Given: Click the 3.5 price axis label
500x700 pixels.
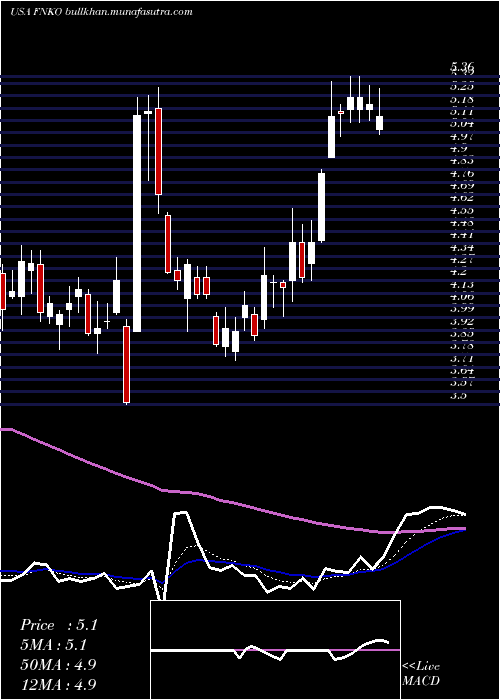Looking at the screenshot, I should pyautogui.click(x=459, y=395).
